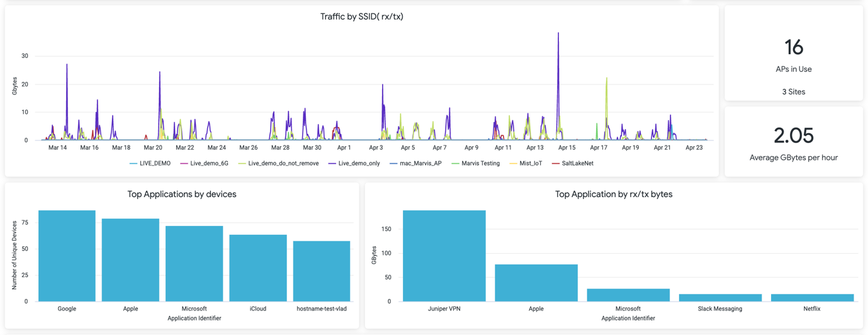Viewport: 868px width, 335px height.
Task: Click the 3 Sites label
Action: pyautogui.click(x=794, y=92)
